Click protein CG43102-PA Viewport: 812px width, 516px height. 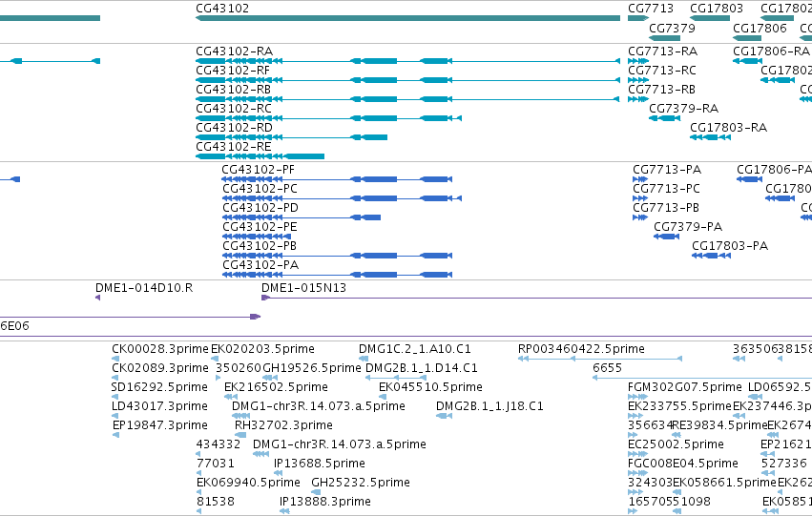[x=260, y=265]
